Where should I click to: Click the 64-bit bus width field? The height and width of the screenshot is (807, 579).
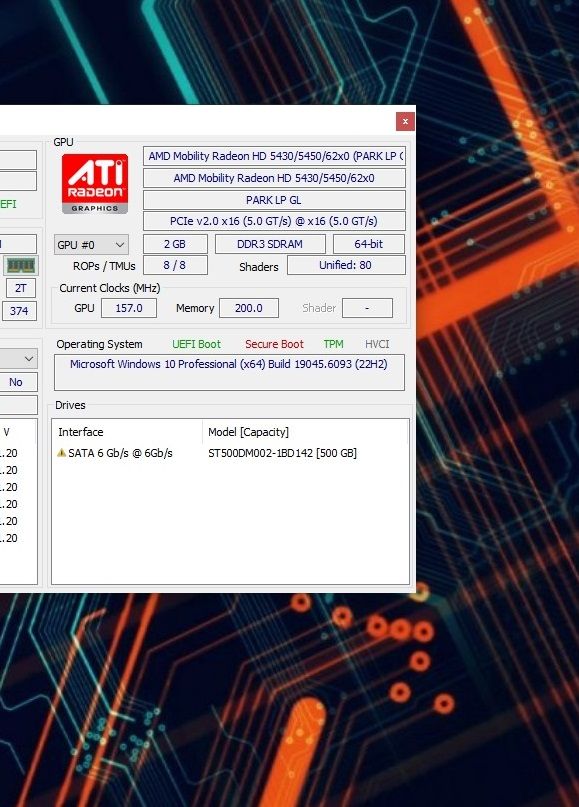click(369, 244)
